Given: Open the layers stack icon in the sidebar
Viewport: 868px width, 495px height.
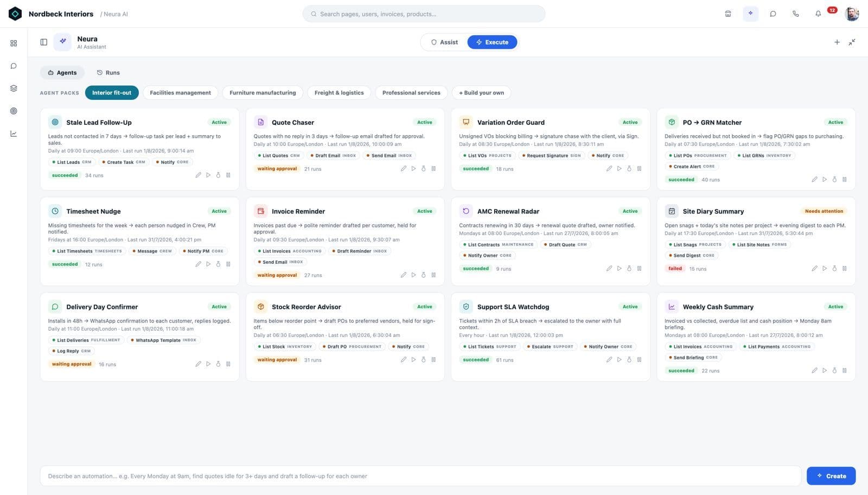Looking at the screenshot, I should (x=14, y=88).
